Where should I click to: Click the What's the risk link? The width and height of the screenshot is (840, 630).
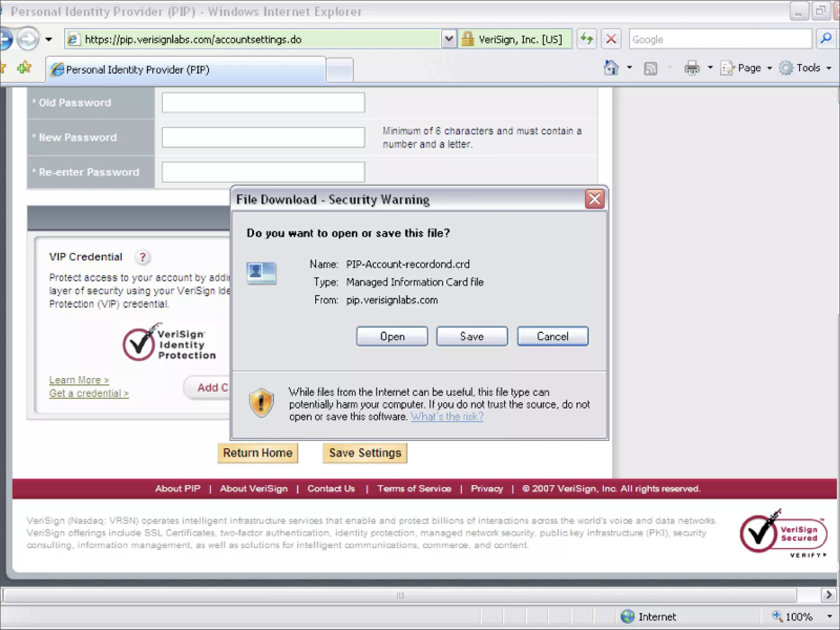(447, 417)
